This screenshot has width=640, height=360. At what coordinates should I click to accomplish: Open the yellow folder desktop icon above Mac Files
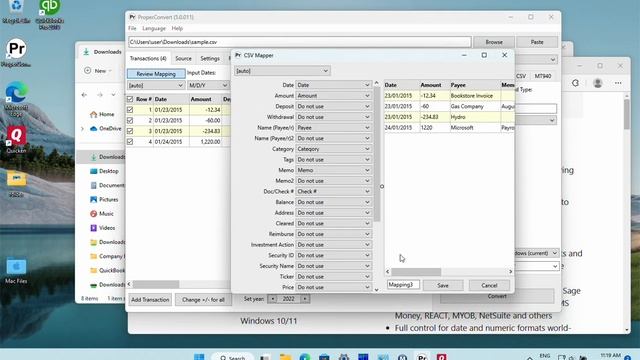point(16,182)
